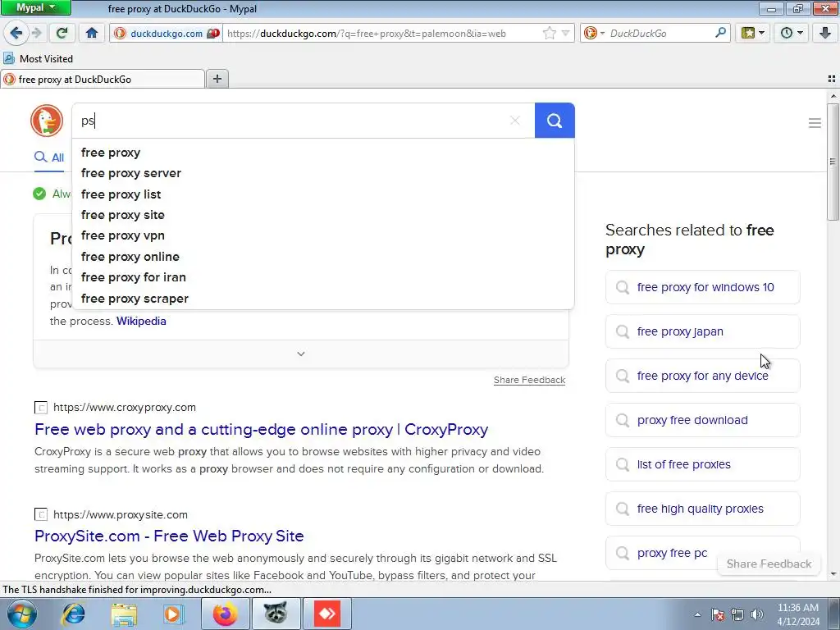This screenshot has height=630, width=840.
Task: Open Windows Explorer folder on taskbar
Action: 124,614
